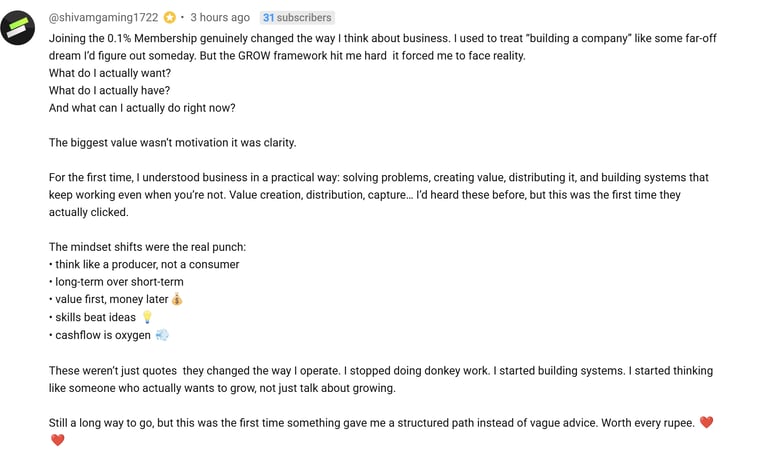The height and width of the screenshot is (453, 768).
Task: Click "The mindset shifts were the real punch:"
Action: tap(147, 247)
